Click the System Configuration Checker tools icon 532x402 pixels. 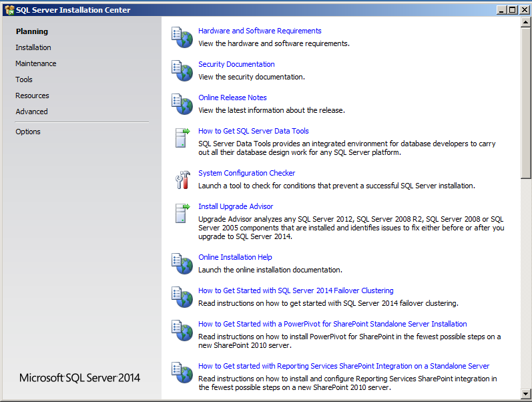pos(182,180)
